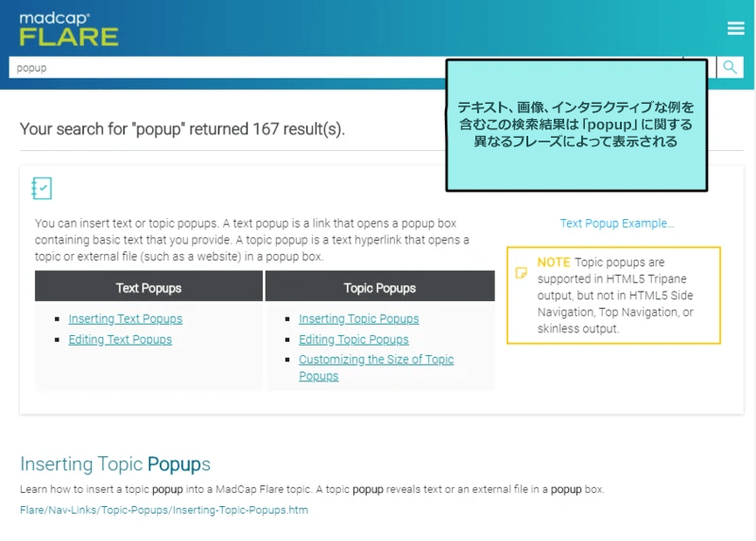Open the hamburger menu icon

[736, 28]
